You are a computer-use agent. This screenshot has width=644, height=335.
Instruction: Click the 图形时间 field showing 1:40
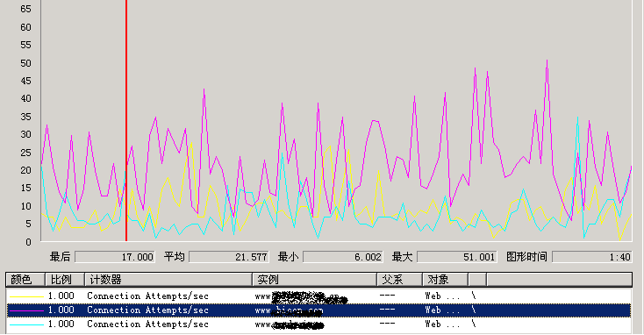[x=592, y=257]
